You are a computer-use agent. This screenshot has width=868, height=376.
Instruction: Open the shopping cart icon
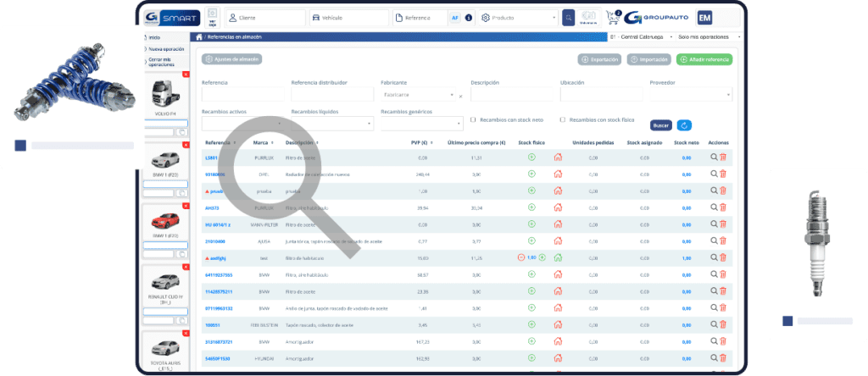click(613, 17)
